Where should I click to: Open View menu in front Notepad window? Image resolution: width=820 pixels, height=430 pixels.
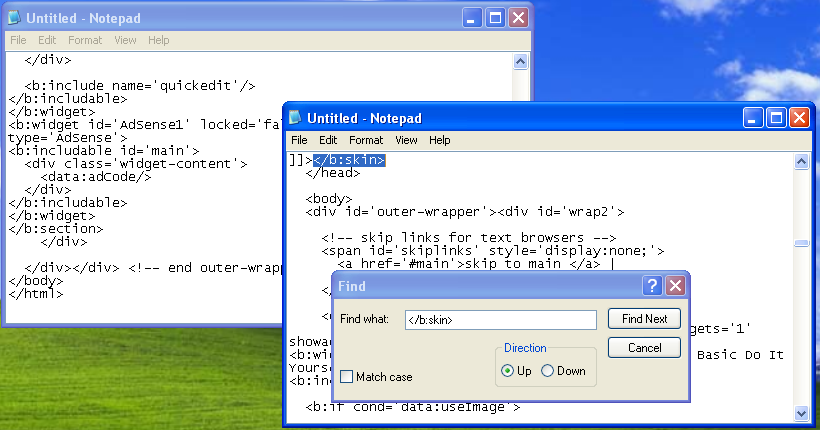coord(406,140)
